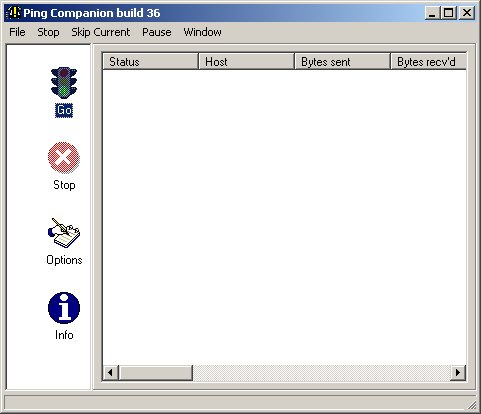The image size is (481, 414).
Task: Click the Bytes recv'd column header
Action: click(428, 62)
